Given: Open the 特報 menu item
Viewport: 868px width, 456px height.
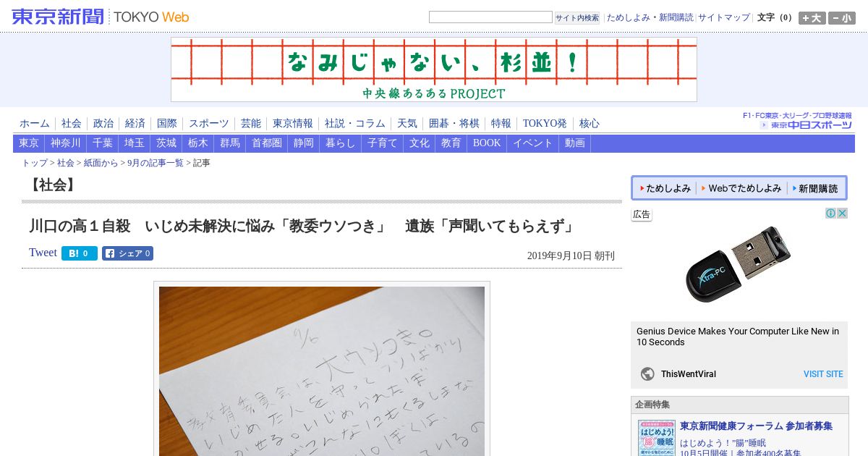Looking at the screenshot, I should [501, 123].
